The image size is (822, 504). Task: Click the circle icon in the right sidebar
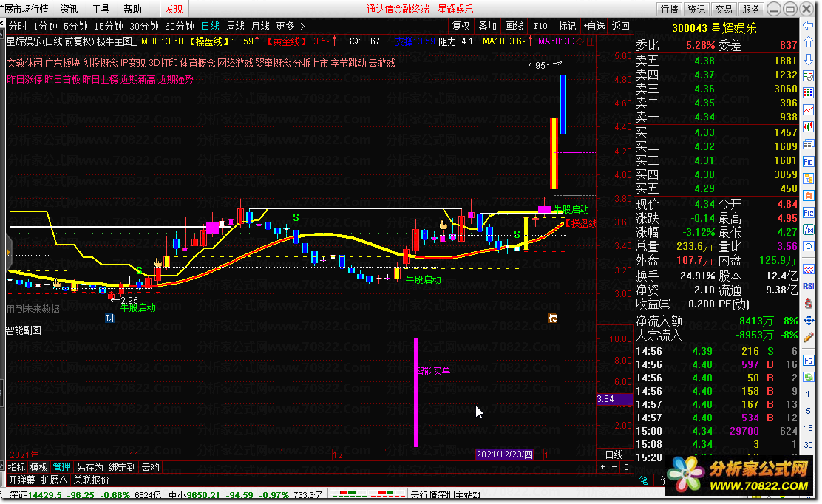click(808, 246)
